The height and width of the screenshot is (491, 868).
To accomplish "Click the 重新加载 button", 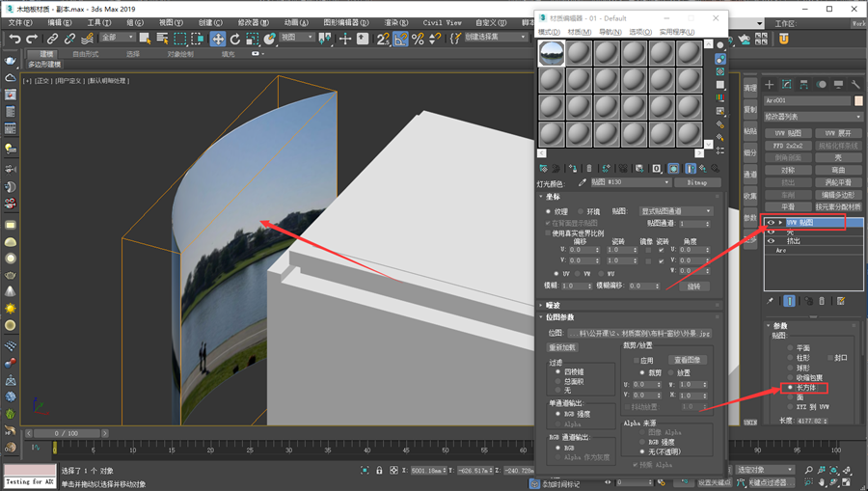I will coord(562,347).
